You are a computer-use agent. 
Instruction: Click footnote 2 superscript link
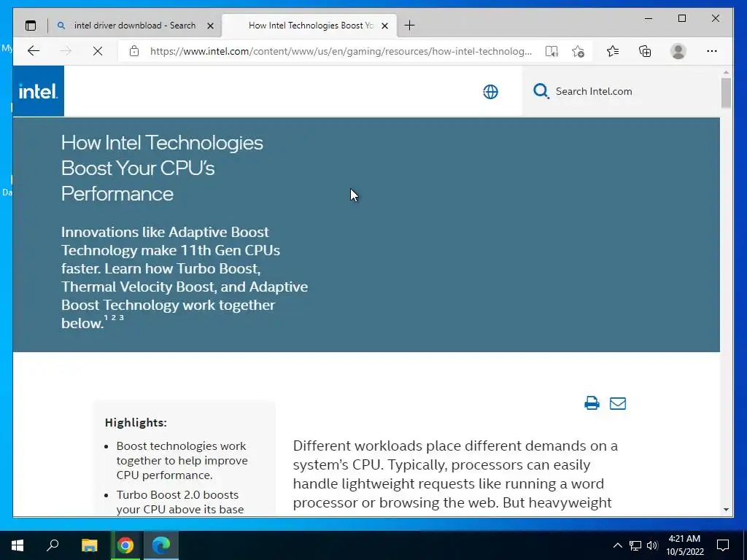tap(114, 318)
